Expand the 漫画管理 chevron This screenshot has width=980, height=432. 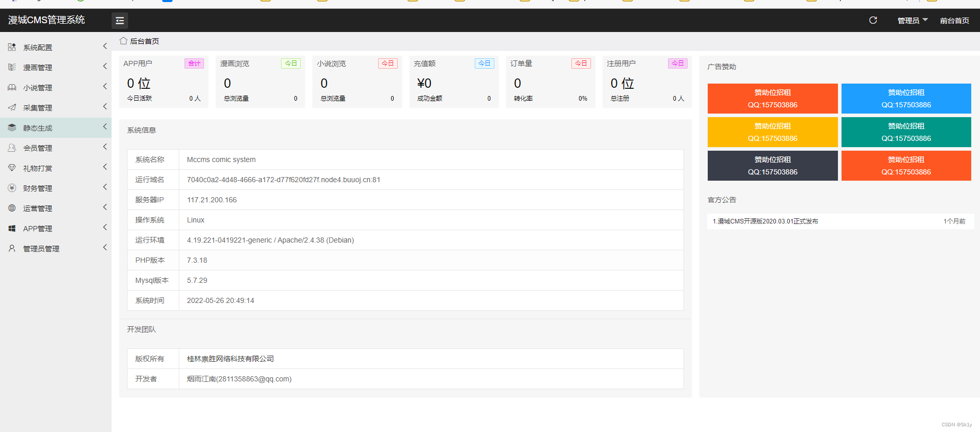[105, 67]
